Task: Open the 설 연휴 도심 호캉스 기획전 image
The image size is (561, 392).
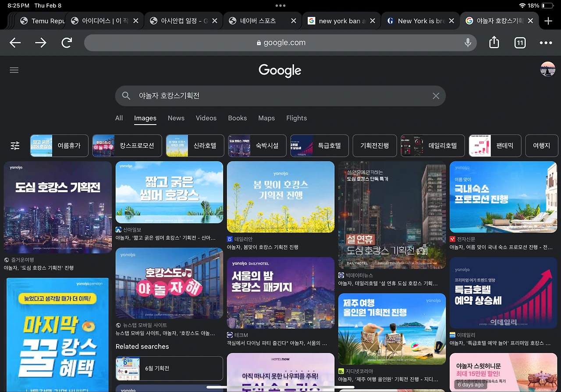Action: click(x=392, y=215)
